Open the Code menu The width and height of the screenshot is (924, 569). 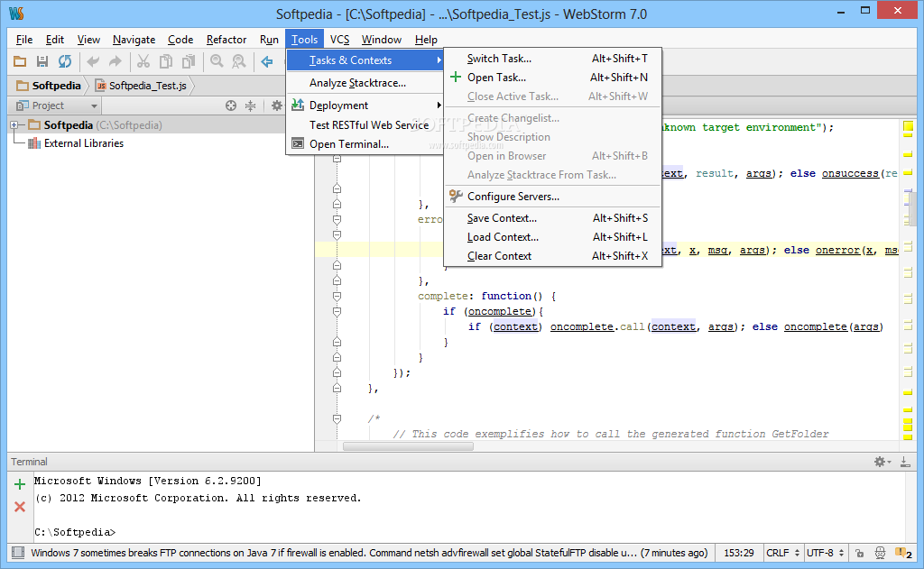[x=180, y=40]
